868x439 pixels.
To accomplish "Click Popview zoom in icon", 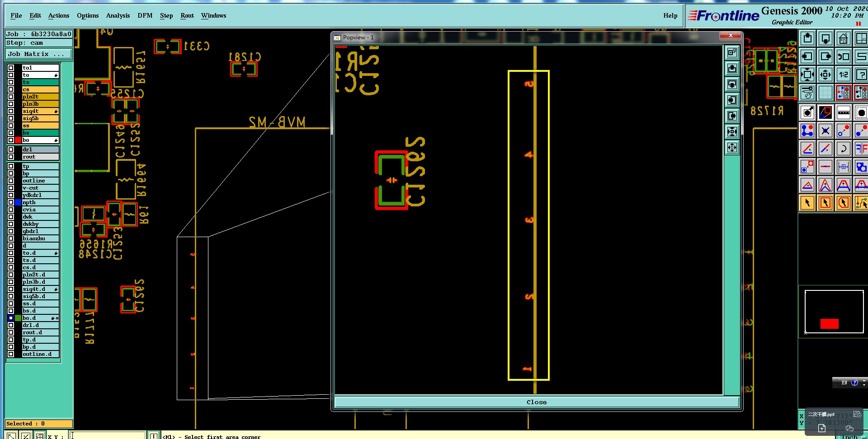I will 732,132.
